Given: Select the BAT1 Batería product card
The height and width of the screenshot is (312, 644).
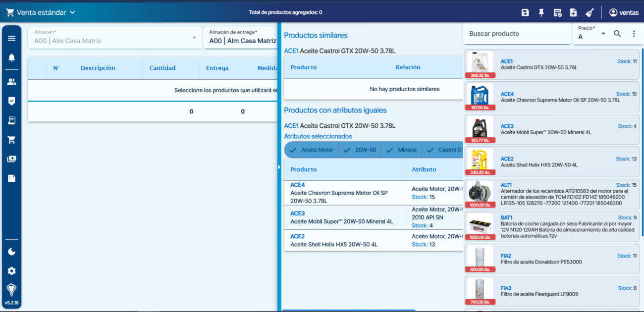Looking at the screenshot, I should [552, 227].
